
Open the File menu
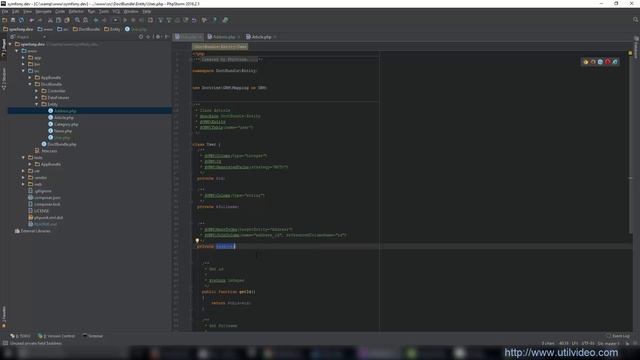(x=4, y=11)
